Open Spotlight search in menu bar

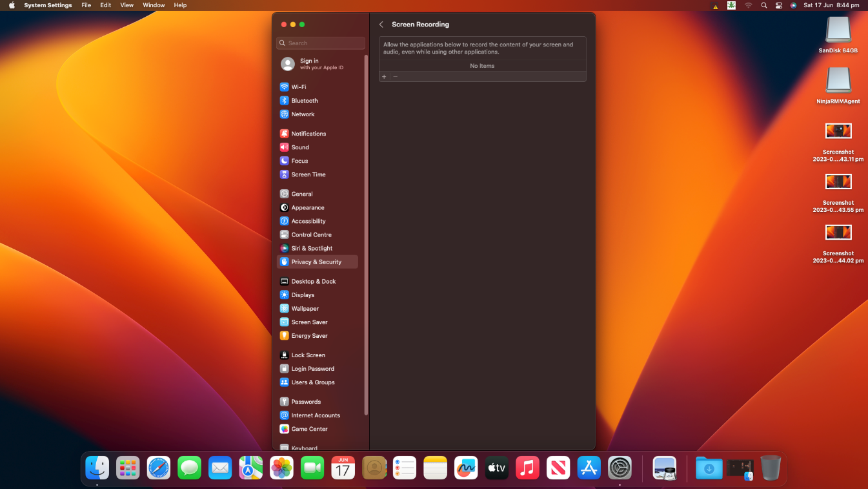tap(764, 5)
